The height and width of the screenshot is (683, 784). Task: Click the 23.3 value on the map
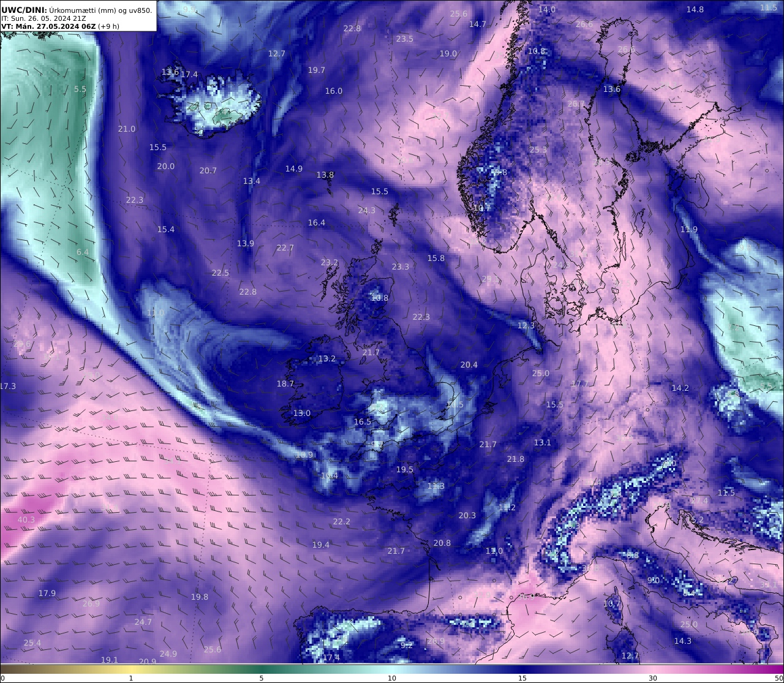(400, 266)
